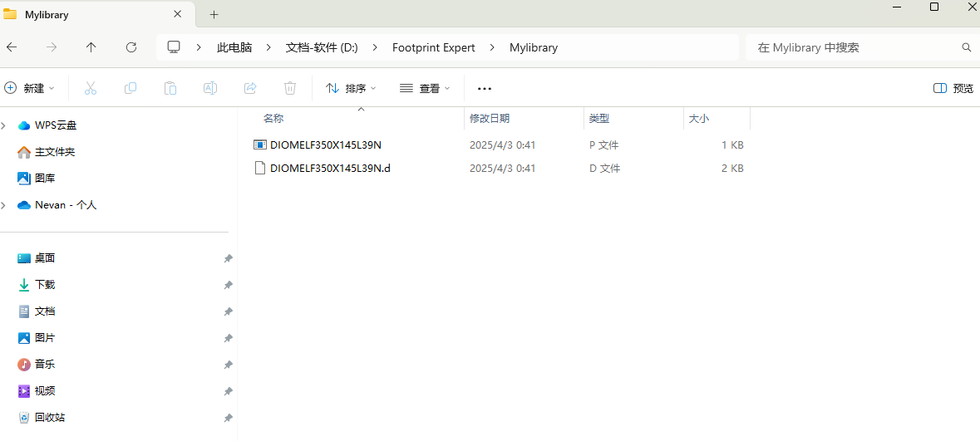Refresh the Mylibrary folder view
This screenshot has width=980, height=441.
[x=131, y=47]
